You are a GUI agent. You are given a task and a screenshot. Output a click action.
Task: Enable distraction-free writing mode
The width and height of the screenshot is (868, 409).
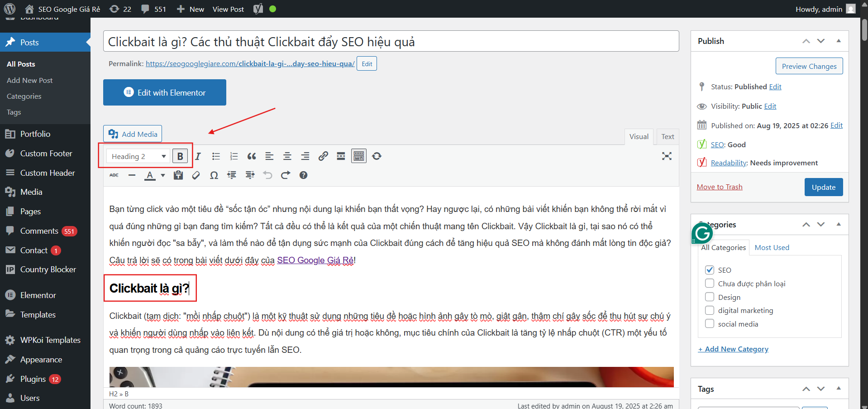pyautogui.click(x=667, y=156)
